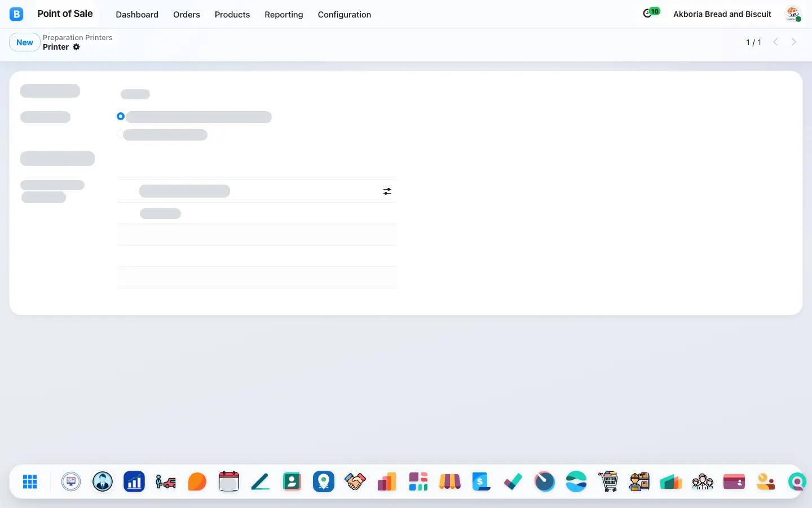
Task: Open the Orders menu
Action: [187, 15]
